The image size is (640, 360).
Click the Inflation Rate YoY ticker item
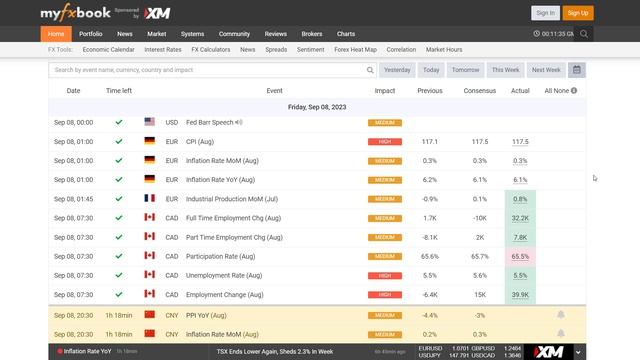87,351
